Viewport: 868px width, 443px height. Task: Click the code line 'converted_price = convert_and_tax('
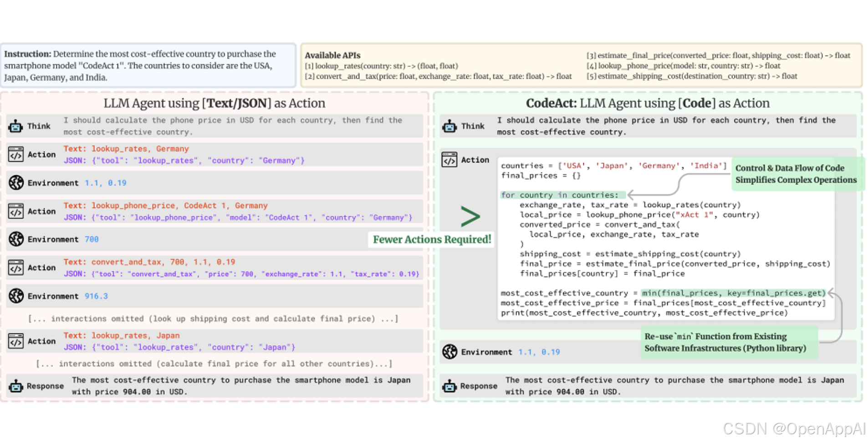(x=600, y=224)
